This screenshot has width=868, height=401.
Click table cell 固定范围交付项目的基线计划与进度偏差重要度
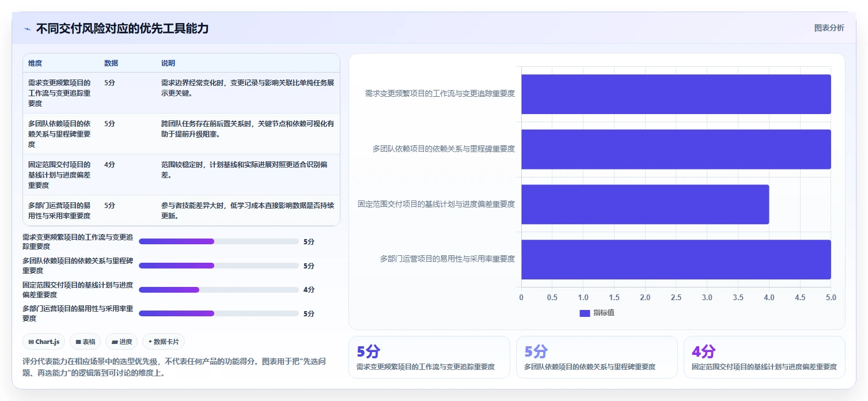59,175
